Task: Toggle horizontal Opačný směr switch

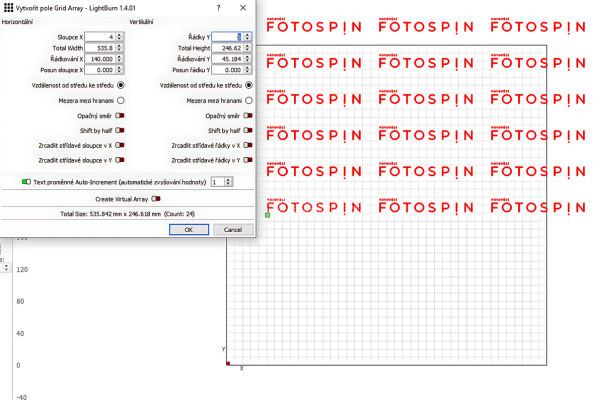Action: pos(120,116)
